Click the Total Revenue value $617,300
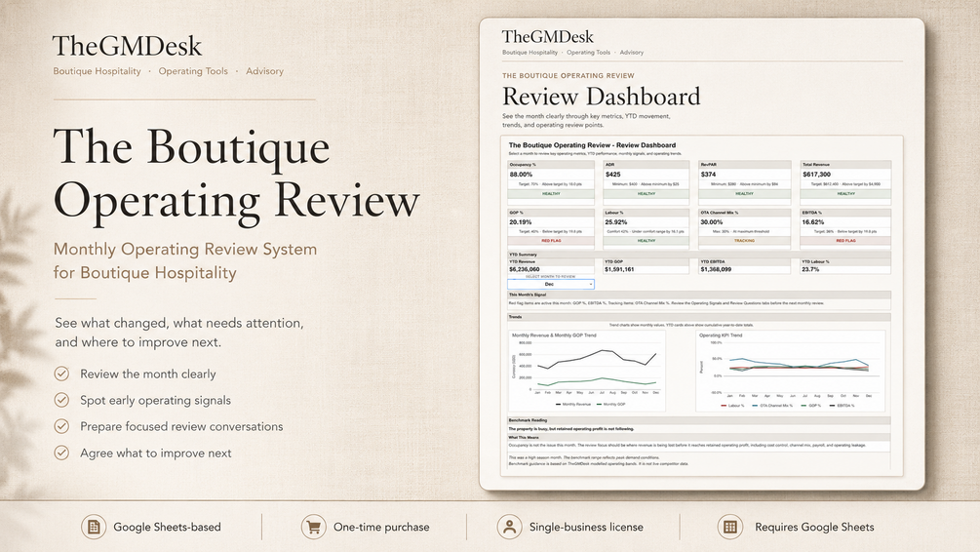980x552 pixels. click(x=816, y=175)
